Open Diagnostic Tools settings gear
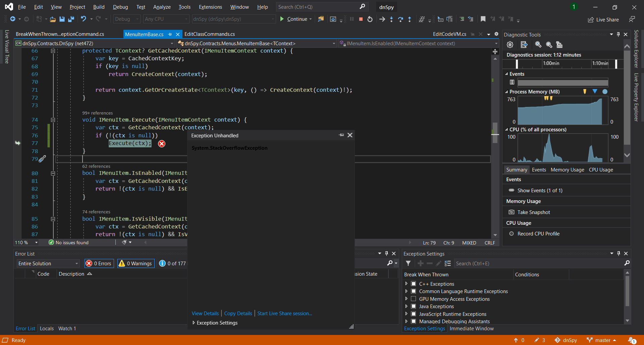Screen dimensions: 644x345 pyautogui.click(x=510, y=45)
